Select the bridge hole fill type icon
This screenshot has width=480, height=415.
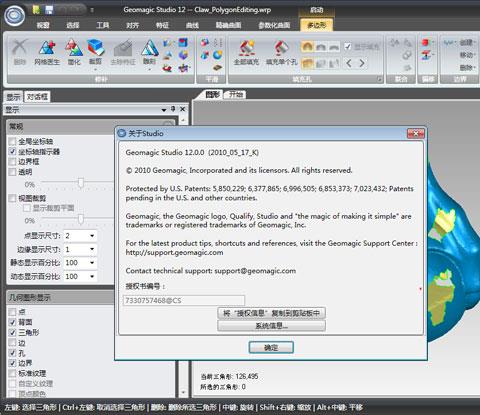coord(334,63)
